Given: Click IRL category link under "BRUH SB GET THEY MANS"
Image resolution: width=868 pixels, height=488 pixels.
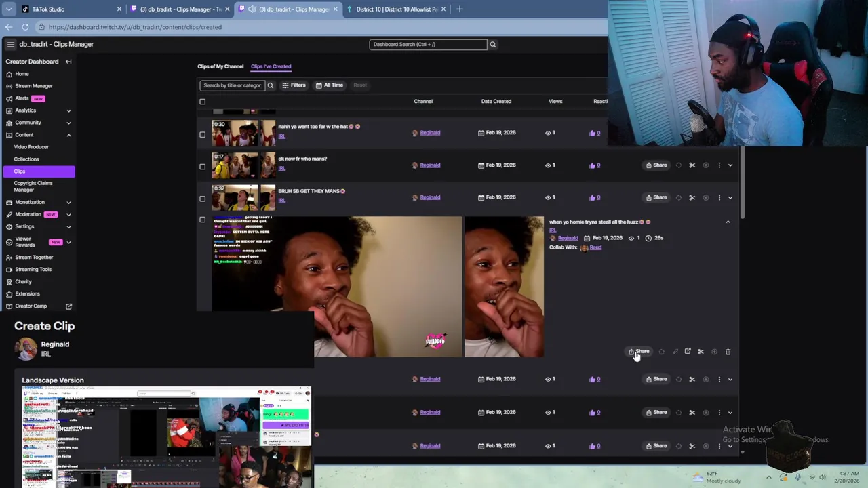Looking at the screenshot, I should [281, 201].
